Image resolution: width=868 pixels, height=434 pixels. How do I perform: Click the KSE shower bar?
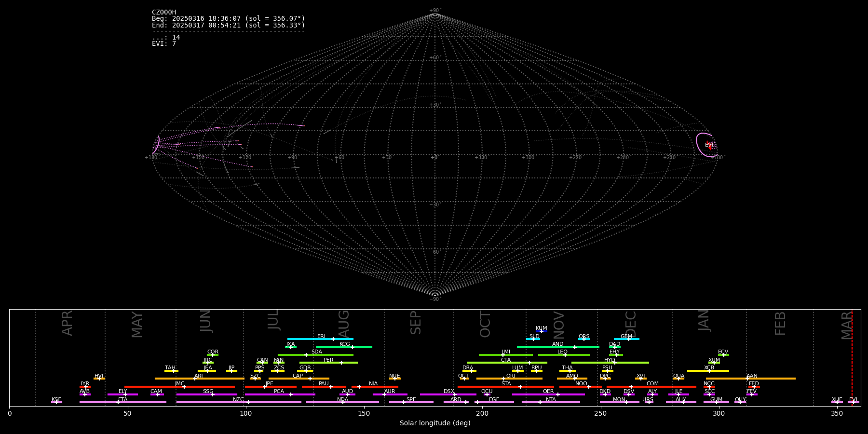(x=56, y=402)
